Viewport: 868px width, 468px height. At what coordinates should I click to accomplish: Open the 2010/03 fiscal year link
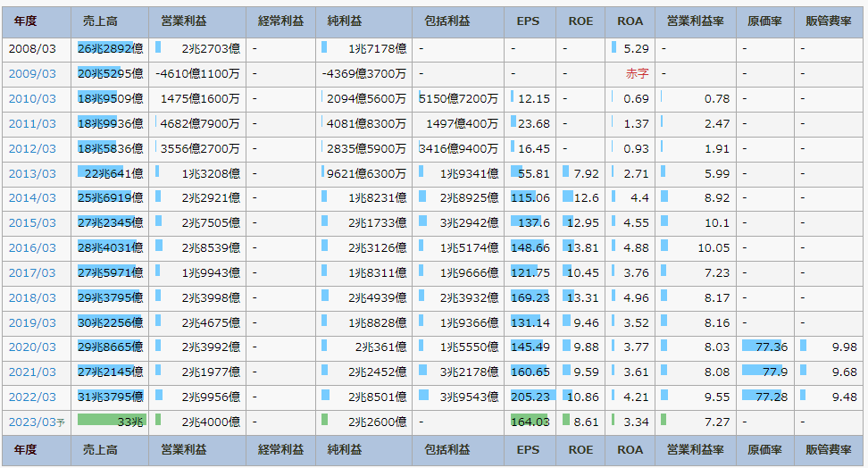[32, 98]
